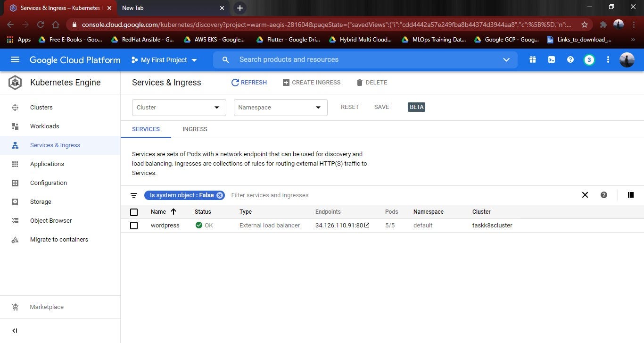Screen dimensions: 644x343
Task: Clear the filter with the X icon
Action: coord(585,195)
